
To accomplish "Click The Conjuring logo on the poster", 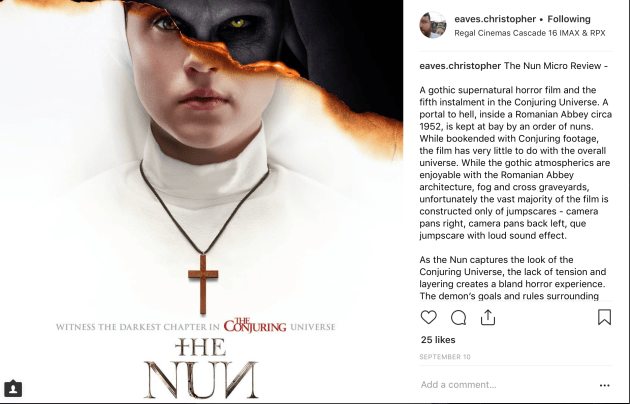I will [255, 326].
